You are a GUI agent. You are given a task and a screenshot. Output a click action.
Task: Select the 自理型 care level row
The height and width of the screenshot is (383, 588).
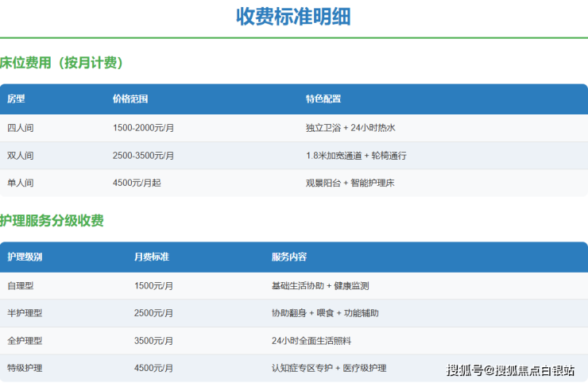21,286
